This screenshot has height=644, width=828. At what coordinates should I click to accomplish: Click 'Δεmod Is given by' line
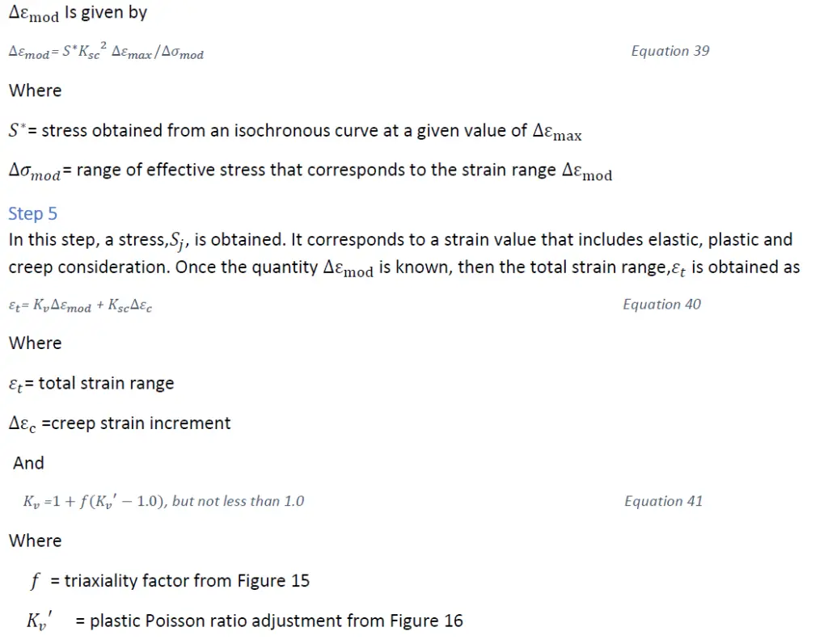78,13
